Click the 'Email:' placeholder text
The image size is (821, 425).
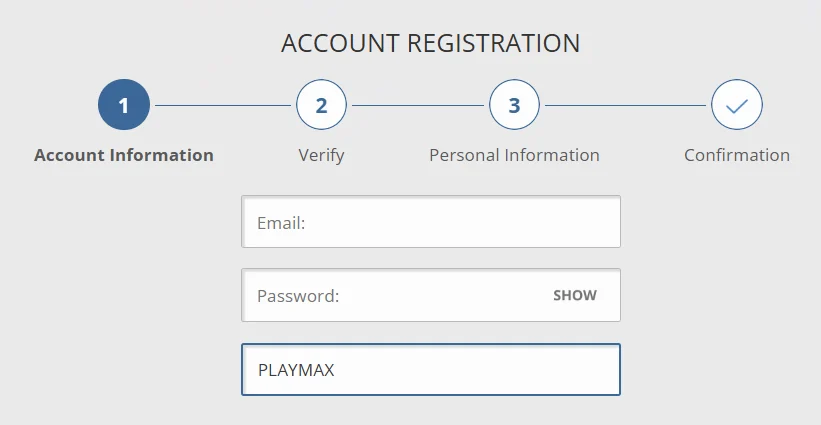(x=281, y=223)
